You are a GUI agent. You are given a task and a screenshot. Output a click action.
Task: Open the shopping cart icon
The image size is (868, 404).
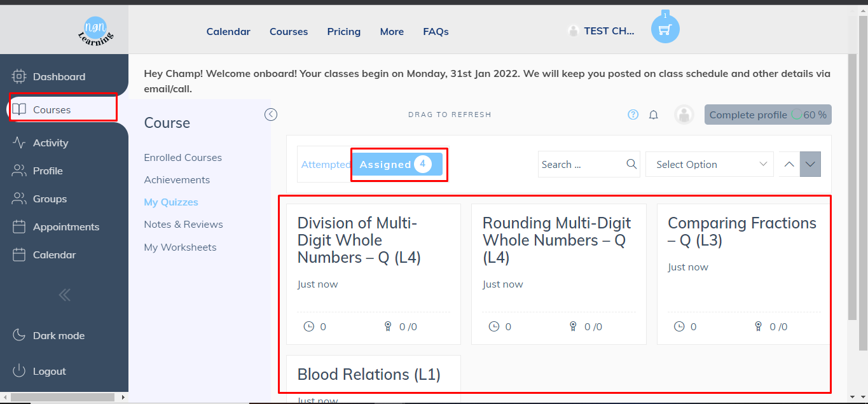coord(665,30)
